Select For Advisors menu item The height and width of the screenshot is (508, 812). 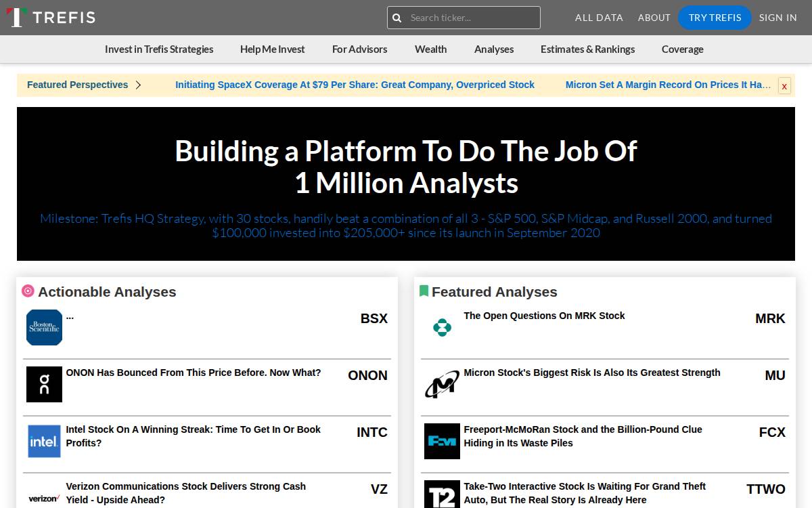click(360, 49)
